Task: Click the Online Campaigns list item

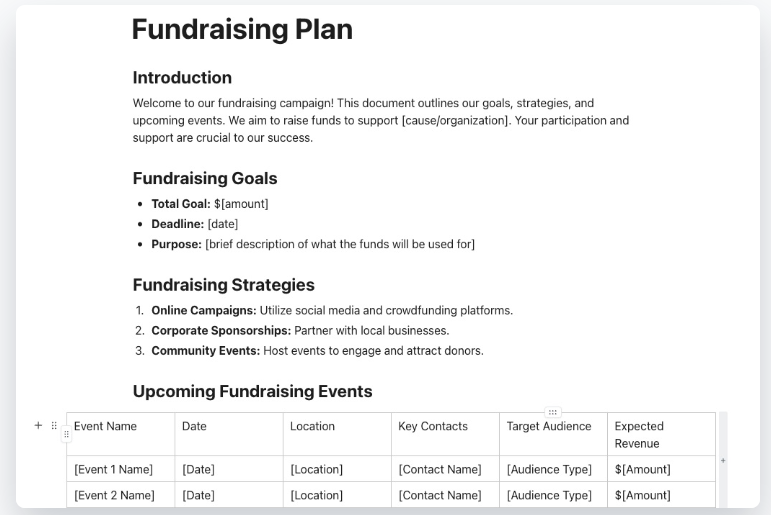Action: (x=332, y=311)
